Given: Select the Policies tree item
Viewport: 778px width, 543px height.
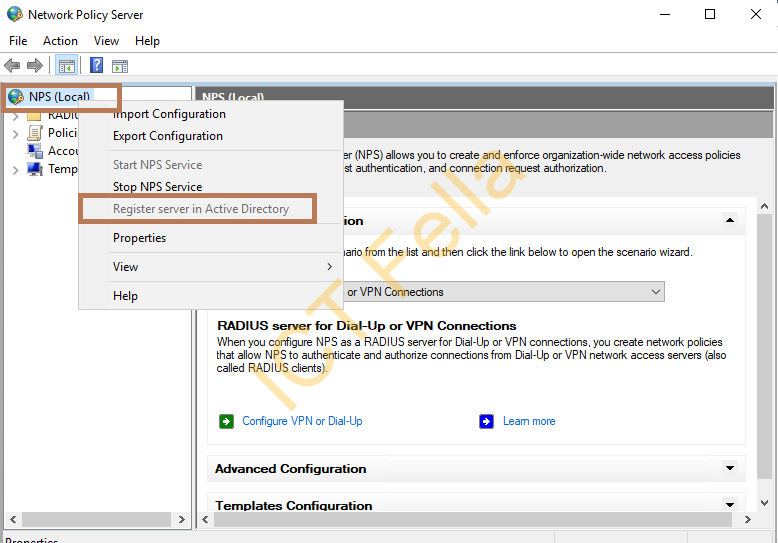Looking at the screenshot, I should 63,133.
